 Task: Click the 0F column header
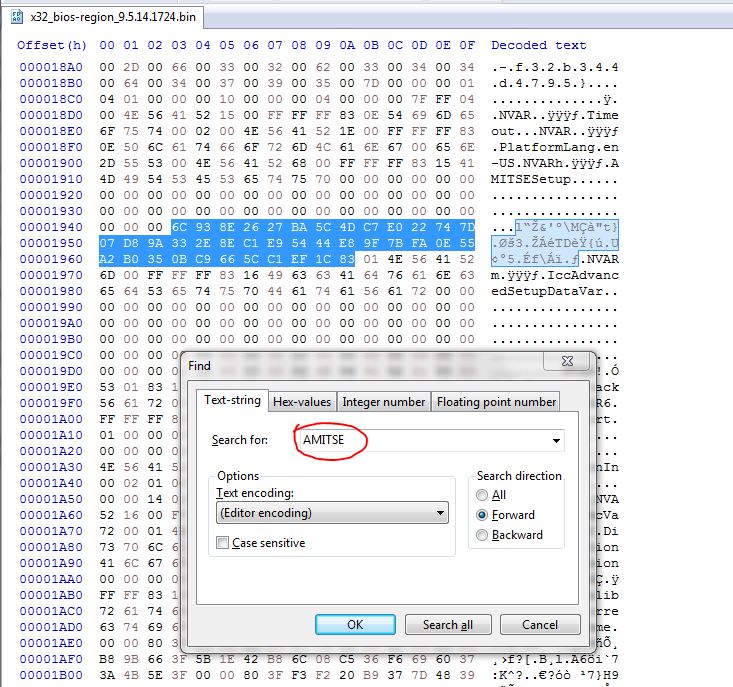point(467,45)
